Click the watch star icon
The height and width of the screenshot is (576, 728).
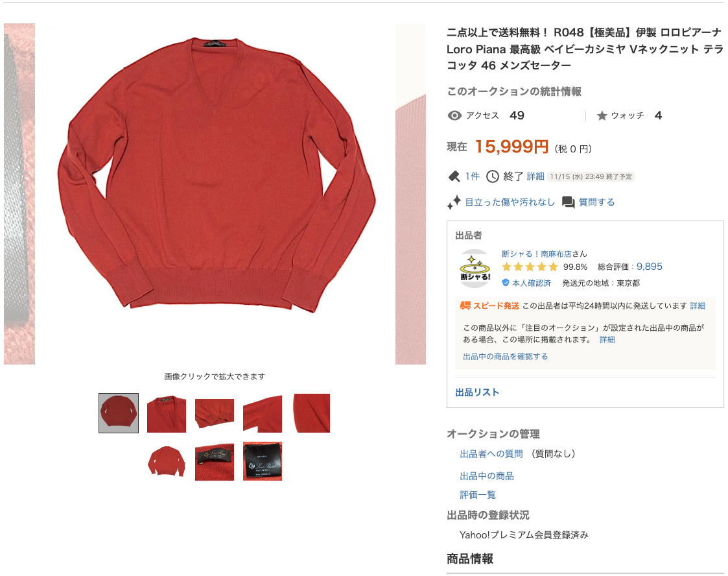click(x=602, y=115)
